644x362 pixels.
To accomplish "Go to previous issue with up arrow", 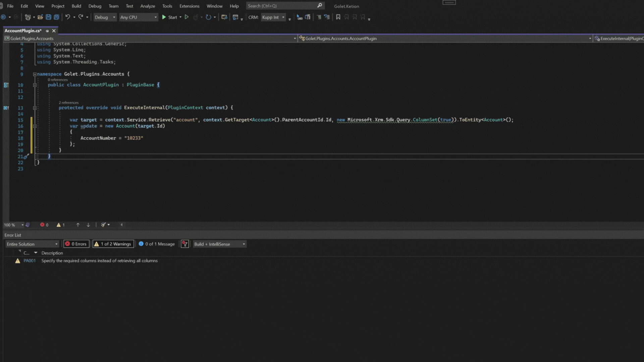I will (x=78, y=225).
